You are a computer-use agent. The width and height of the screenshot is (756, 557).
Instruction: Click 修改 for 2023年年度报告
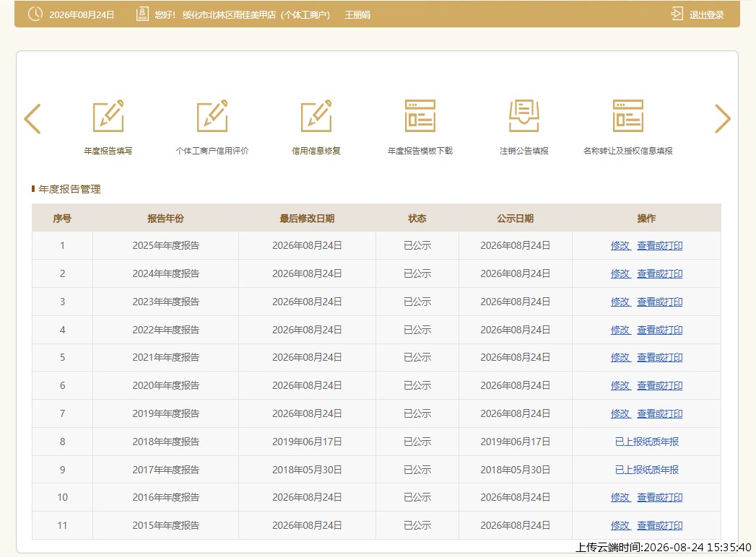(x=620, y=302)
